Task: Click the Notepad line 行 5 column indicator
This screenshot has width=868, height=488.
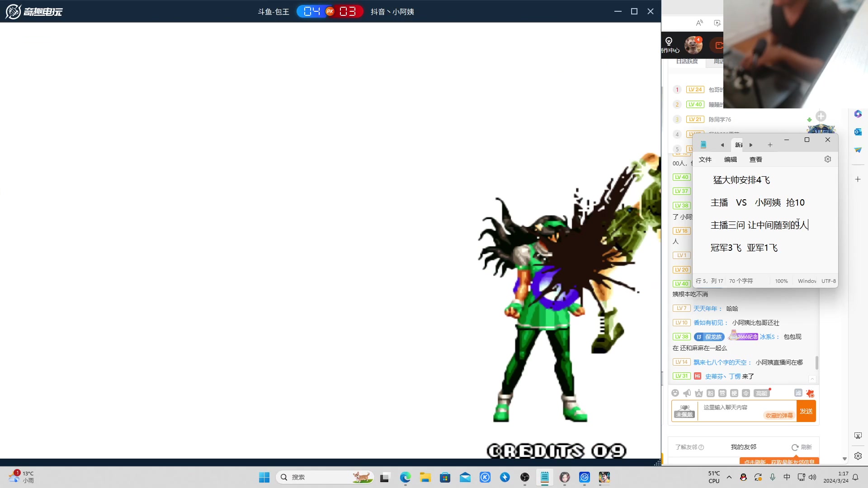Action: point(709,281)
